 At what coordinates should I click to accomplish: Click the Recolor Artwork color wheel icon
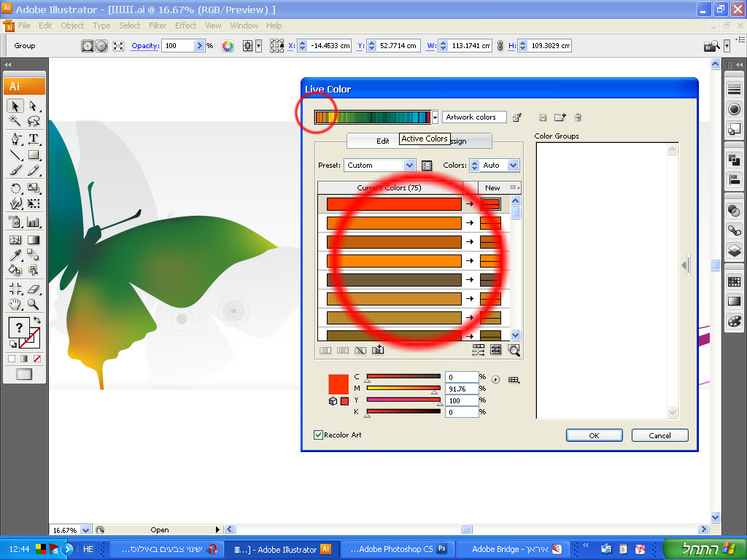coord(228,46)
